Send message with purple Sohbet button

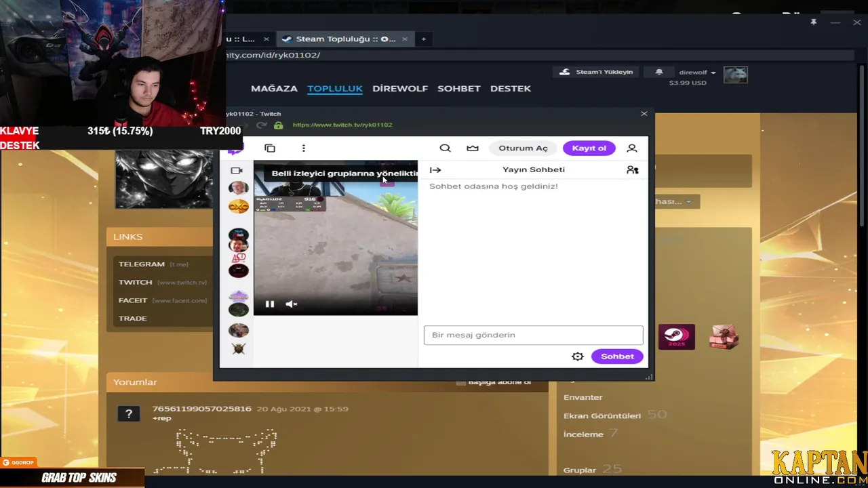[x=617, y=357]
